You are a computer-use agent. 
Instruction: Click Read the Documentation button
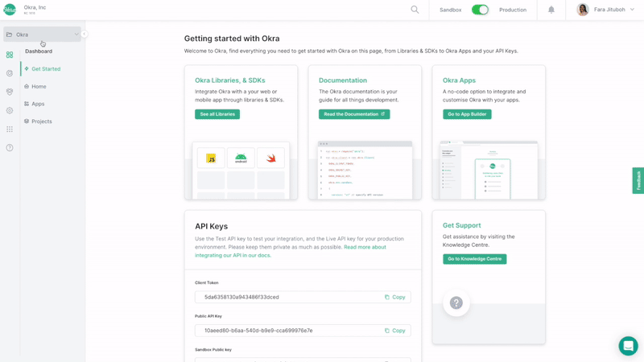pos(354,114)
